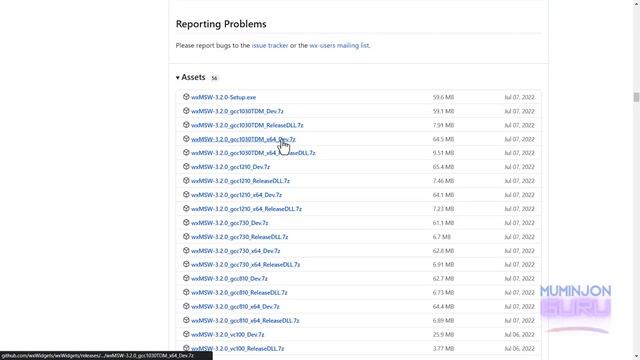Download wxMSW-3.2.0_gcc730_x64_ReleaseDLL.7z

click(245, 264)
